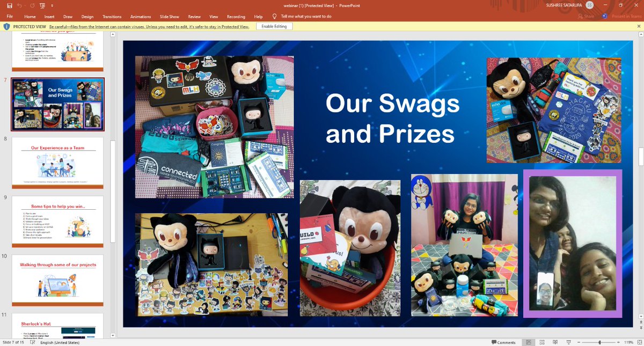This screenshot has height=346, width=644.
Task: Click the zoom slider handle
Action: pyautogui.click(x=599, y=342)
